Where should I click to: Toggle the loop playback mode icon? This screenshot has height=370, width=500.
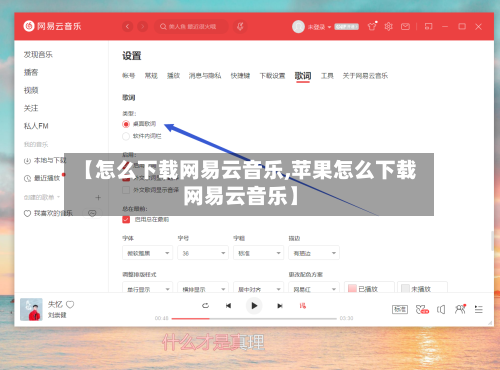(206, 305)
